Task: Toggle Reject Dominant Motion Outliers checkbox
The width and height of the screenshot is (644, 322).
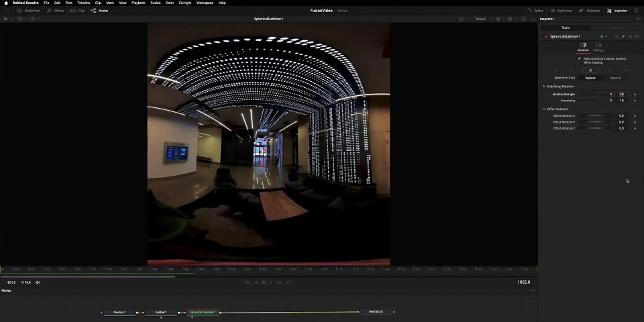Action: click(580, 58)
